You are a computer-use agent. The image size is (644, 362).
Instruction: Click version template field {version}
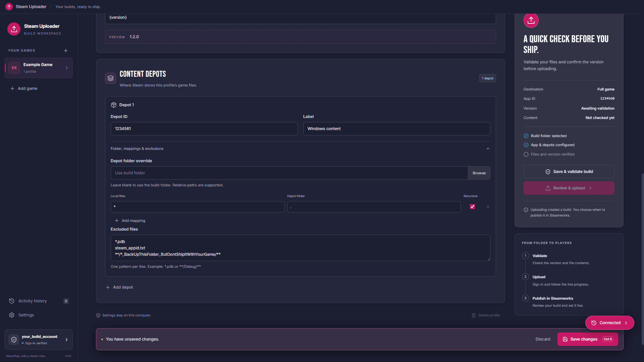coord(300,17)
